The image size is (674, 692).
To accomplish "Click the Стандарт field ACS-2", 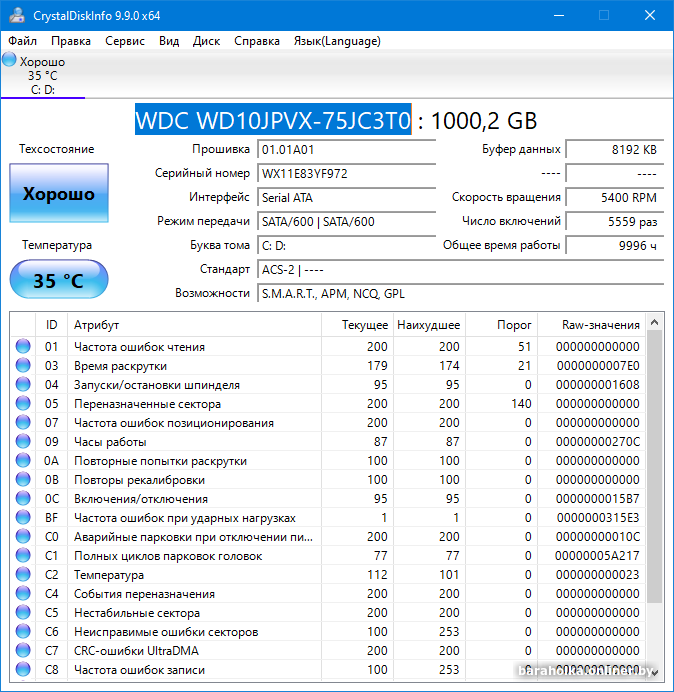I will [460, 269].
